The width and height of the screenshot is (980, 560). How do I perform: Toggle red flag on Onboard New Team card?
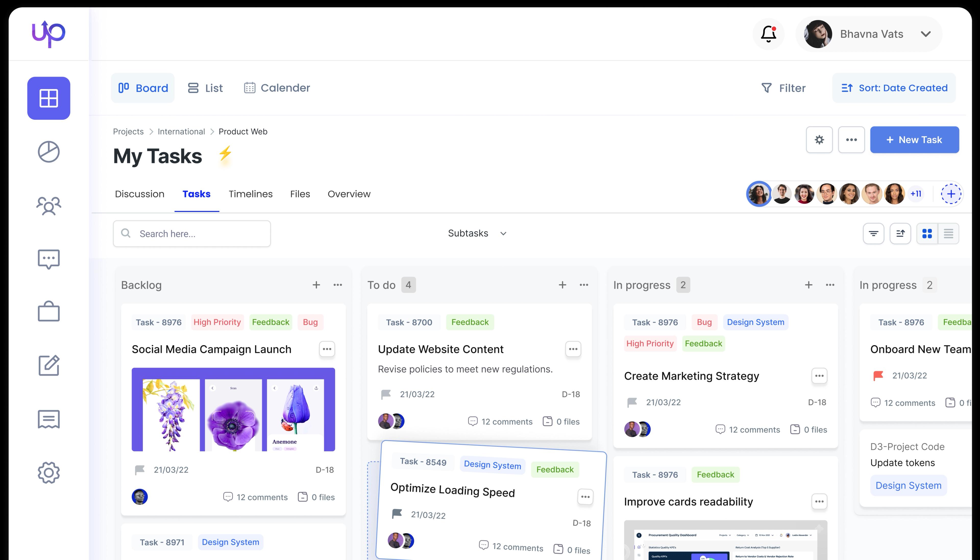click(x=878, y=375)
